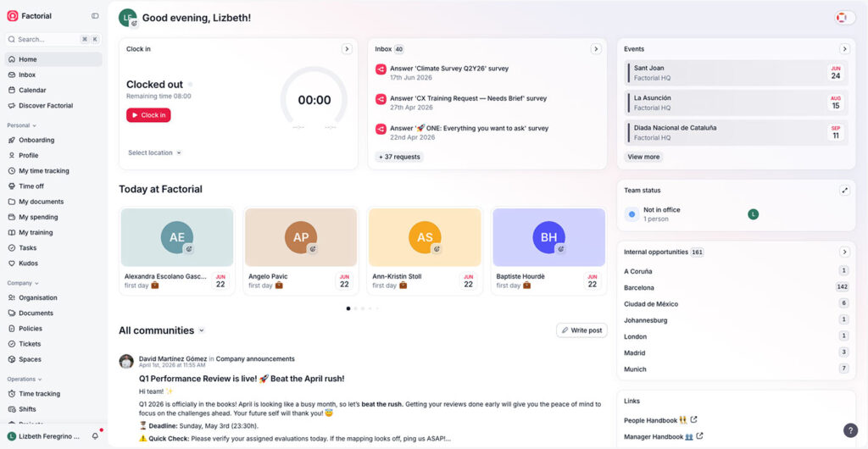Open My documents in sidebar
The width and height of the screenshot is (868, 449).
click(x=53, y=202)
